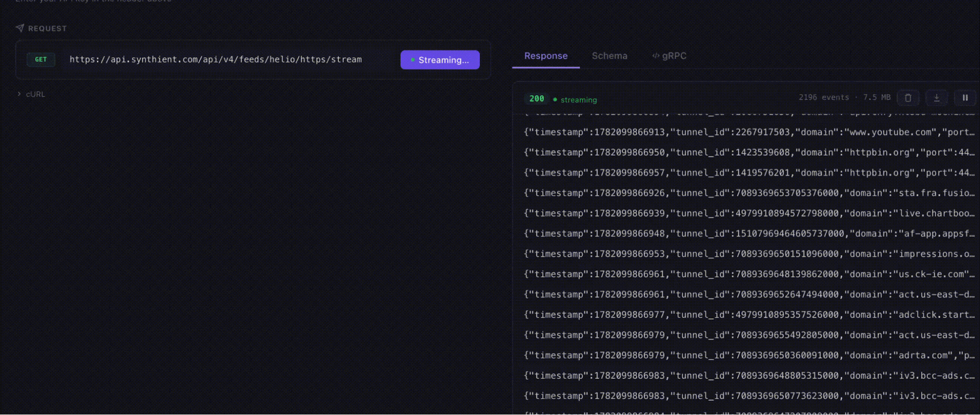Click the 200 status code badge
Image resolution: width=980 pixels, height=415 pixels.
coord(536,98)
